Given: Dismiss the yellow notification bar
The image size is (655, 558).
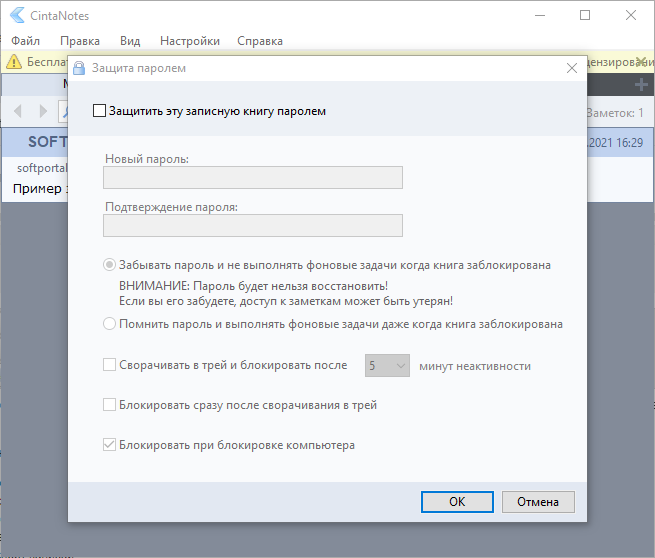Looking at the screenshot, I should [640, 62].
